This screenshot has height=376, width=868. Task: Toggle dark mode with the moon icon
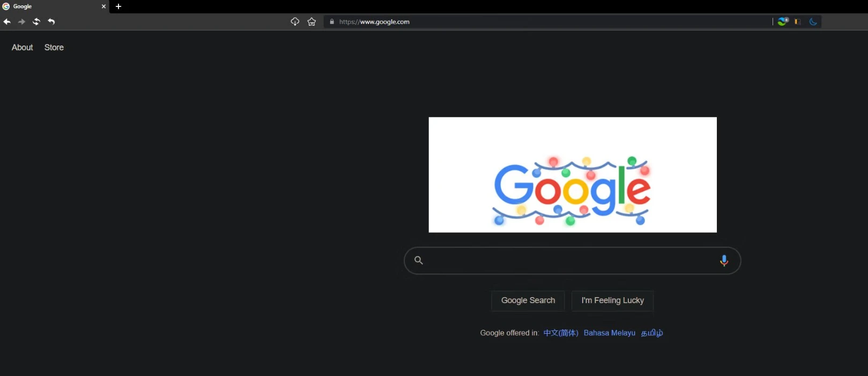click(813, 21)
